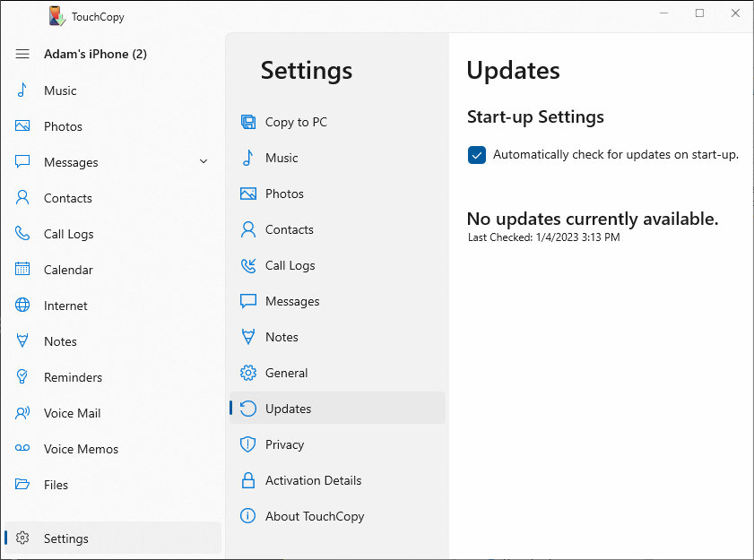
Task: Click the Settings gear icon in sidebar
Action: click(x=22, y=538)
